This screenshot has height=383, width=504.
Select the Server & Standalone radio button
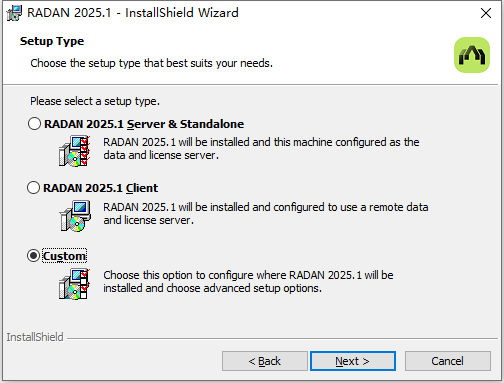(x=34, y=124)
